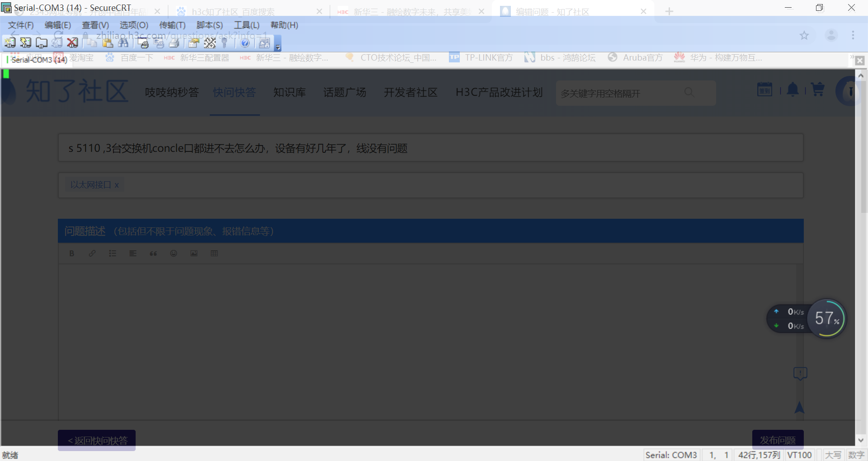Click the Serial: COM3 status bar entry

(x=671, y=455)
